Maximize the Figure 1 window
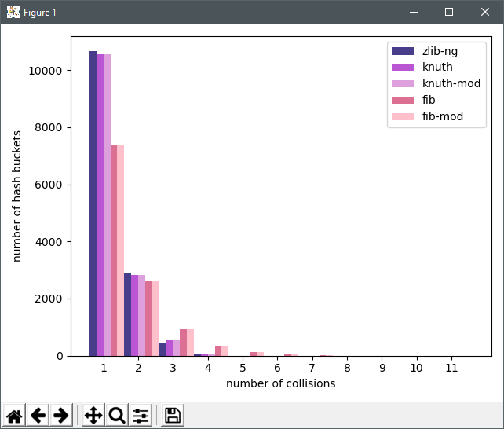This screenshot has width=504, height=429. pos(449,13)
